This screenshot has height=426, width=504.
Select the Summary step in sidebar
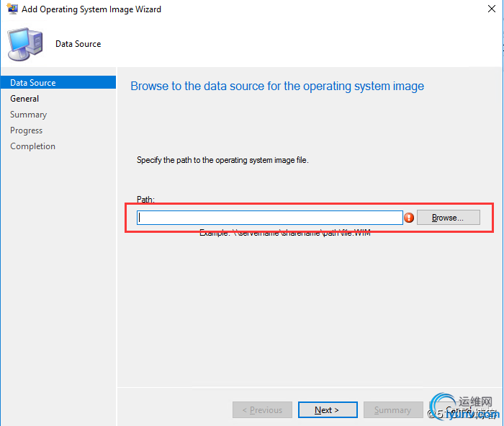point(28,115)
